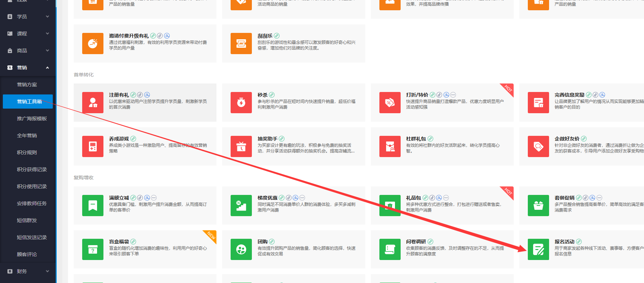Open the 抽奖助手 gift icon
Image resolution: width=644 pixels, height=283 pixels.
(241, 146)
